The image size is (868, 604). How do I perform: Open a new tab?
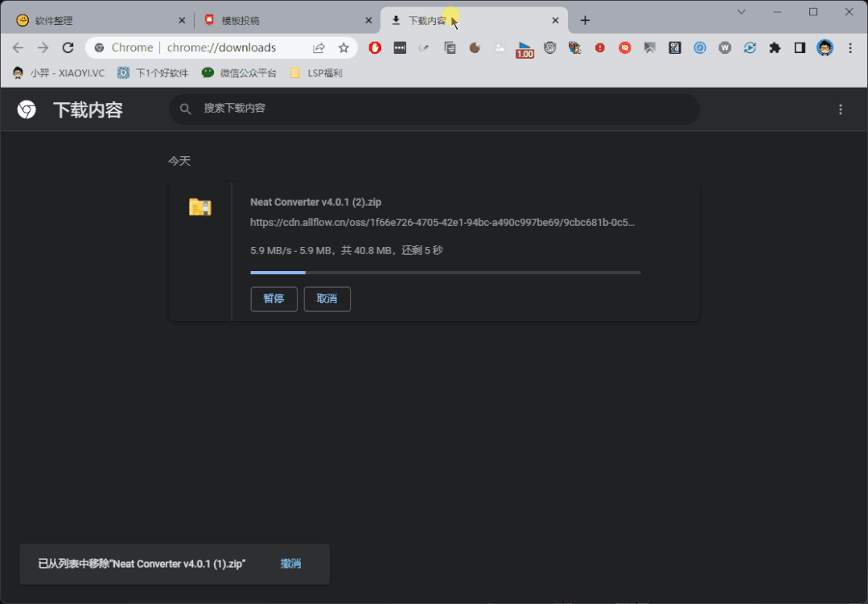pos(585,20)
